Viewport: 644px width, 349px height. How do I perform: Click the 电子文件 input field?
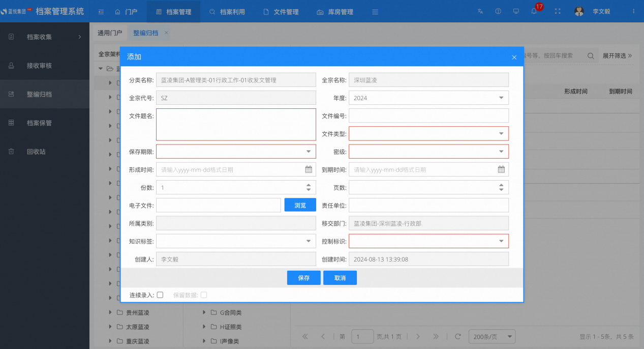pos(218,205)
